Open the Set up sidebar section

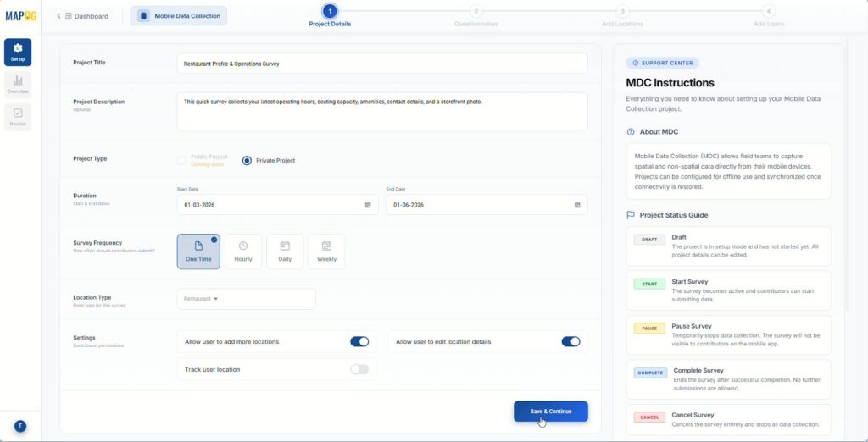point(18,52)
